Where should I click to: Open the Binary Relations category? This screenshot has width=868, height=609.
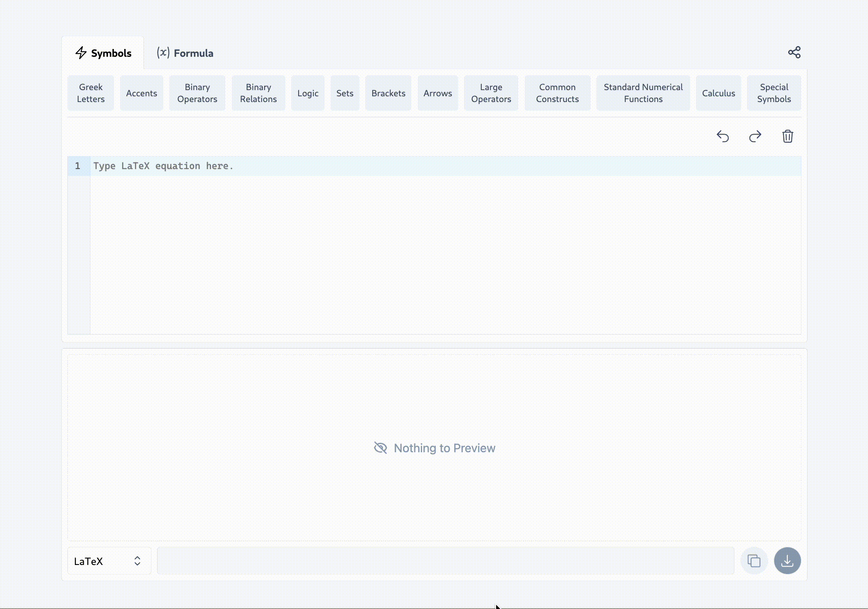click(x=258, y=93)
